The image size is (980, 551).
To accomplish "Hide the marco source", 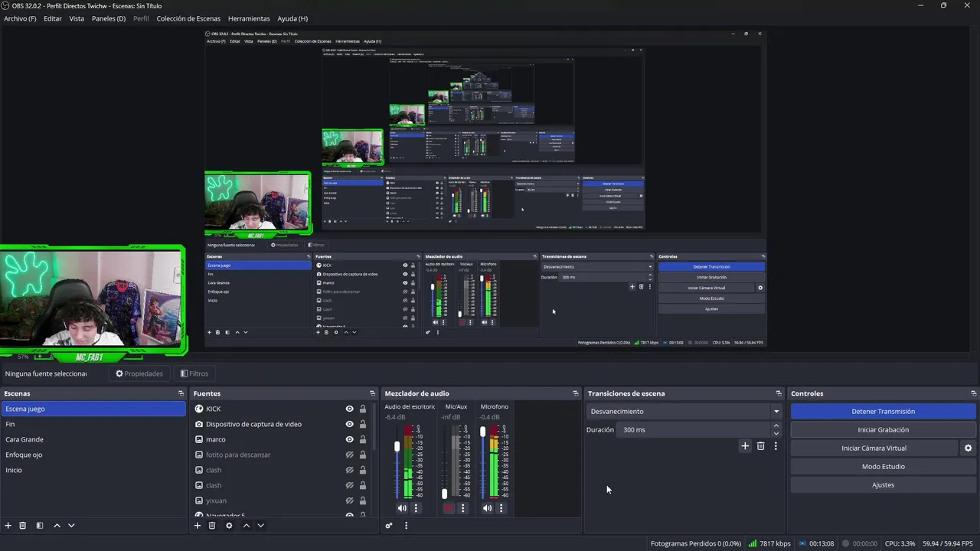I will (x=349, y=439).
